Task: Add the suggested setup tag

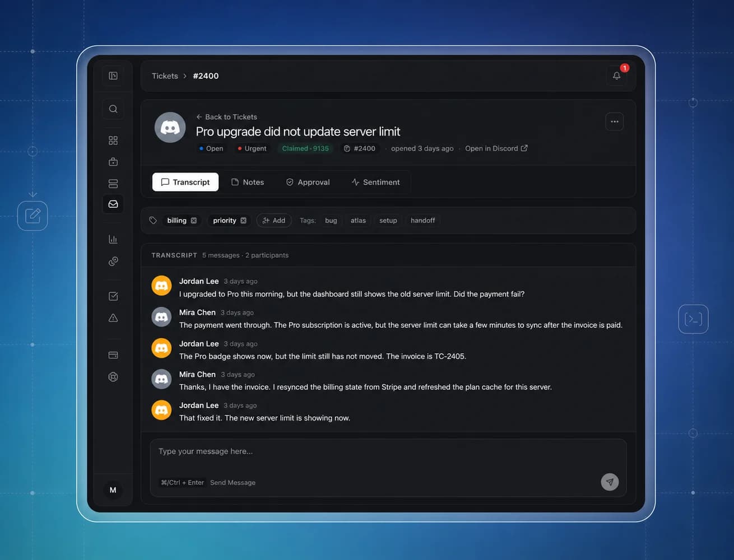Action: 388,221
